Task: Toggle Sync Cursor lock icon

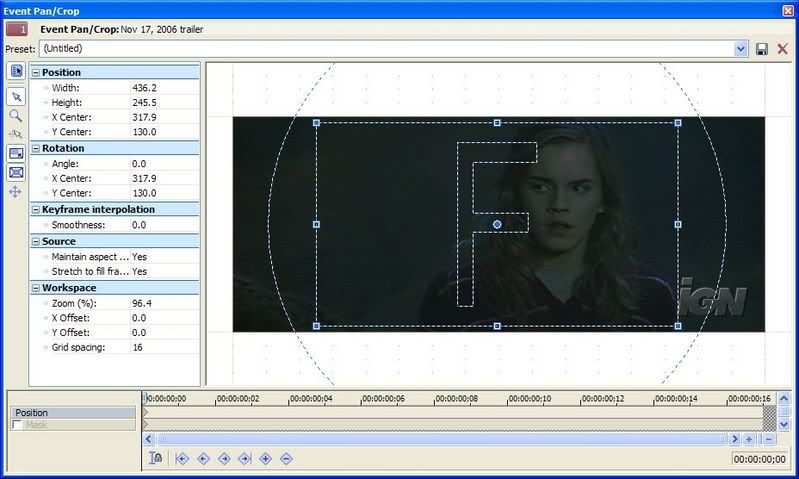Action: coord(155,458)
